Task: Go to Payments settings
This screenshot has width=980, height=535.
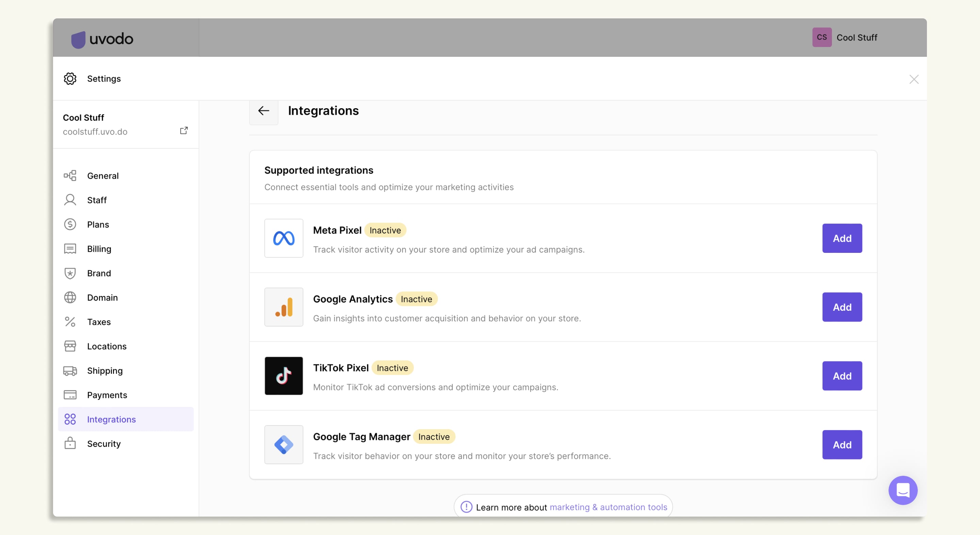Action: coord(107,395)
